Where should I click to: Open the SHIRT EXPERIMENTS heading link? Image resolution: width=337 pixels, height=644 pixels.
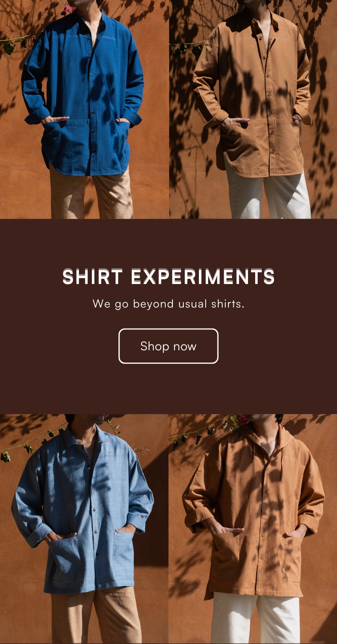(168, 277)
